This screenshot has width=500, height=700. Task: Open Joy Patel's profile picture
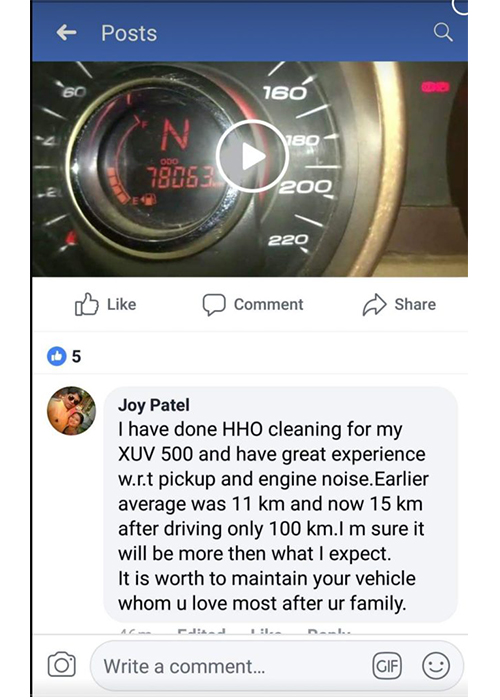click(x=71, y=411)
